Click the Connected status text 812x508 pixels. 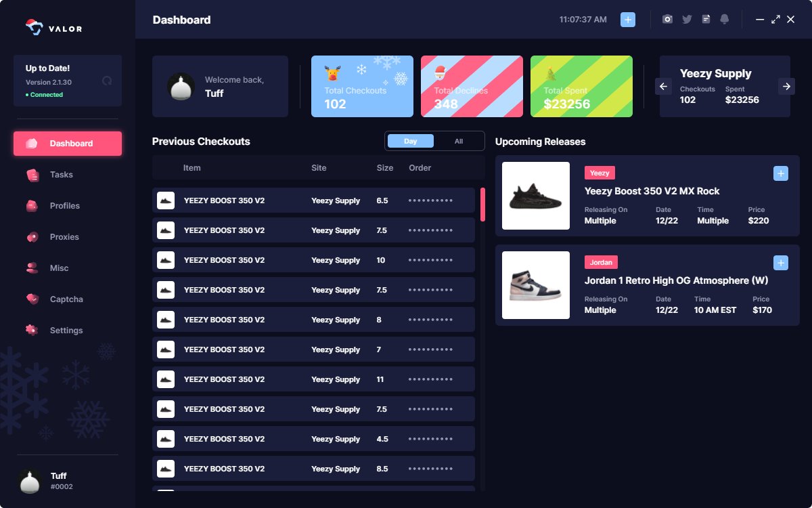[47, 95]
